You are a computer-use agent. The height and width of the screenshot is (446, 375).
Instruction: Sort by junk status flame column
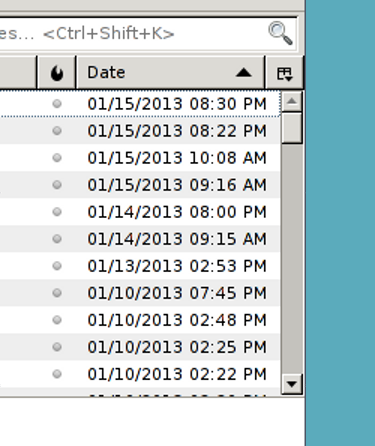click(57, 73)
